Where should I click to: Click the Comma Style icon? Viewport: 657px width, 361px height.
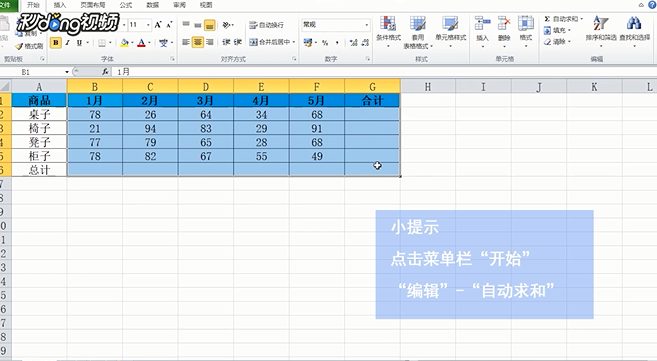pos(337,42)
